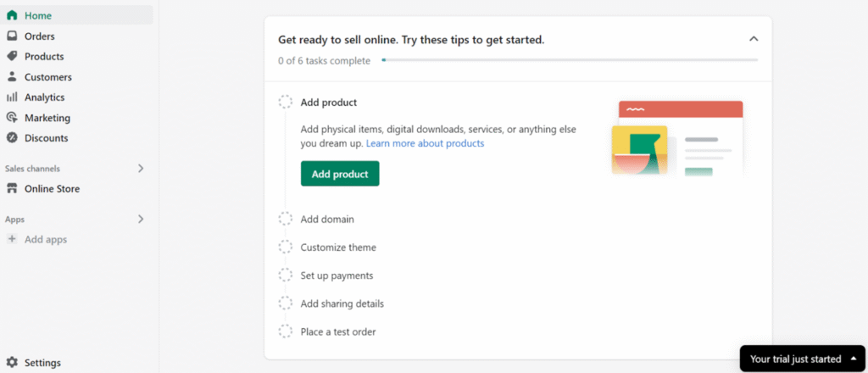Expand the Place a test order text
Screen dimensions: 868x373
[x=338, y=332]
